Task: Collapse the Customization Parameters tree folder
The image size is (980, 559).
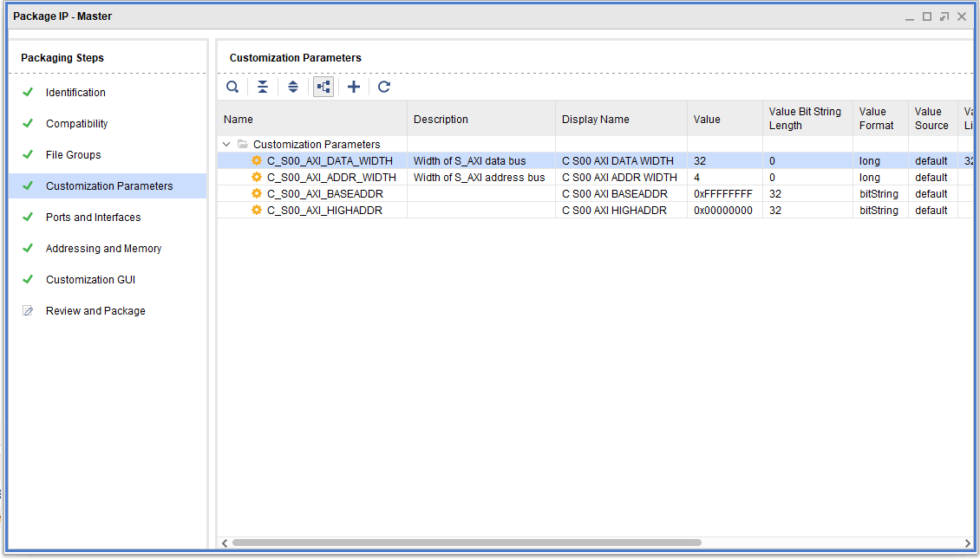Action: (226, 144)
